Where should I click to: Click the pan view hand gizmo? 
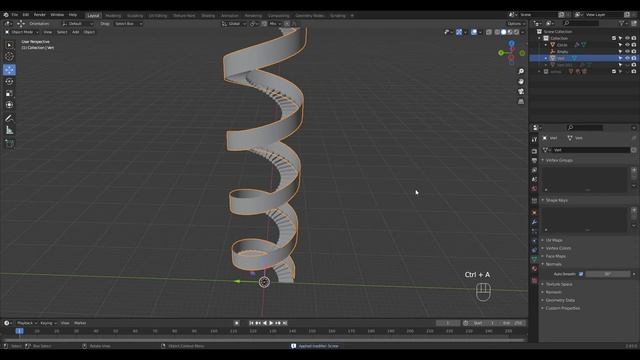click(x=521, y=82)
